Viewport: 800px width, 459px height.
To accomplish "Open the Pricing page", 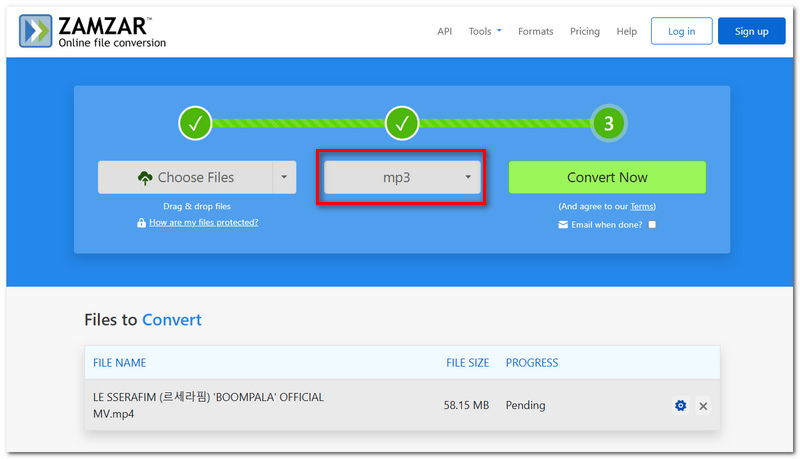I will pos(585,31).
